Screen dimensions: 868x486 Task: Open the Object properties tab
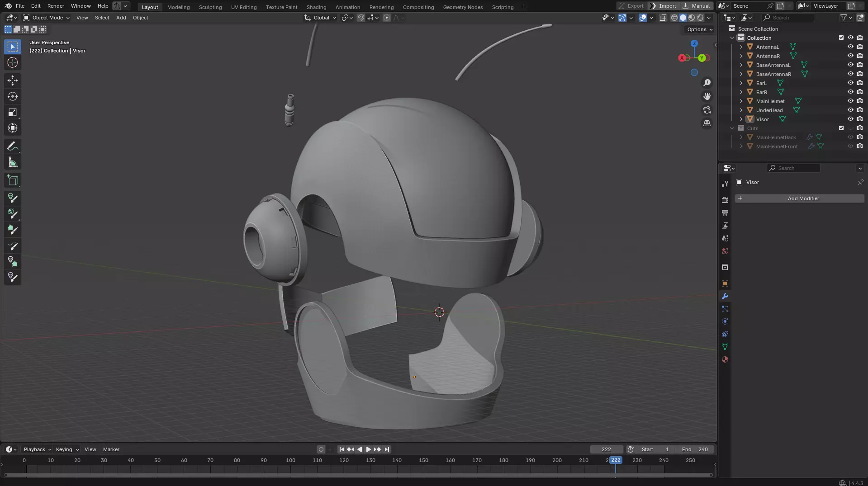click(x=725, y=283)
